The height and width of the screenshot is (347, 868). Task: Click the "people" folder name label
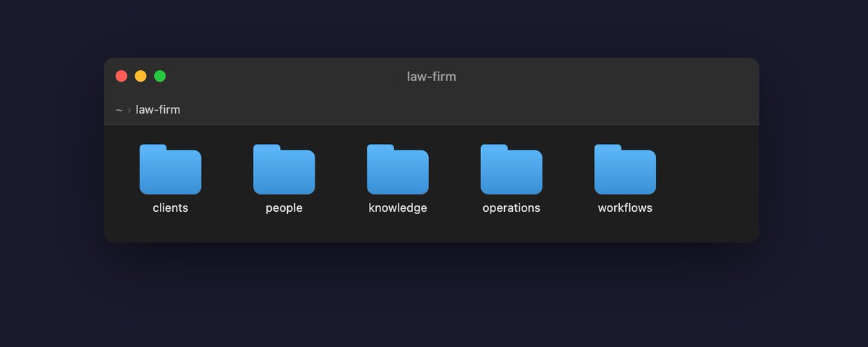coord(284,208)
